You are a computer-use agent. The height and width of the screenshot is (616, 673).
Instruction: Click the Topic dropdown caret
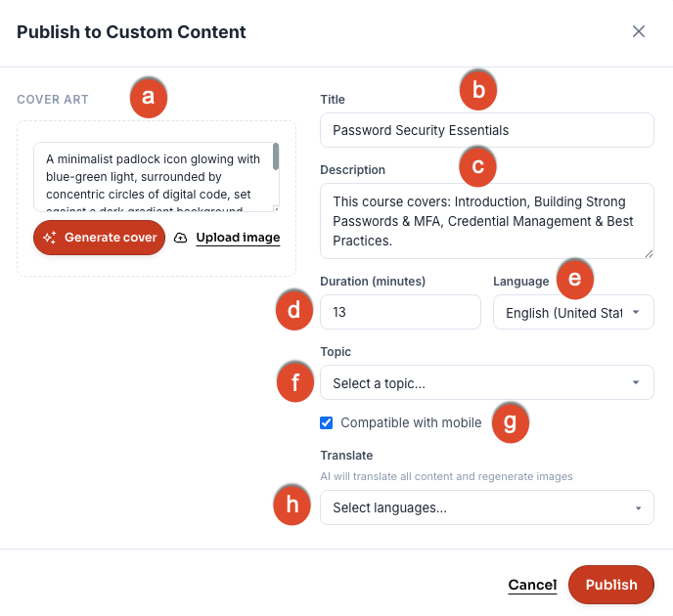point(636,382)
